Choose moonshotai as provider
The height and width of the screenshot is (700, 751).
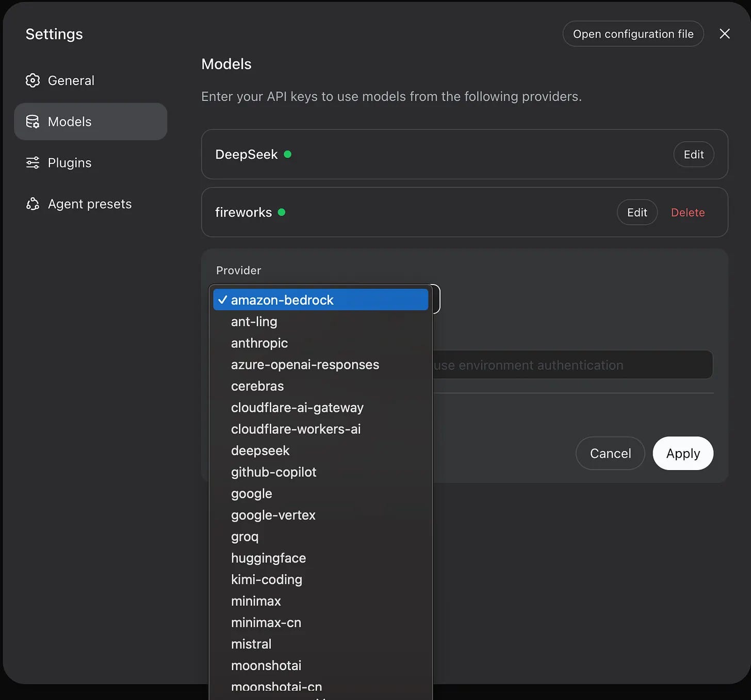coord(321,665)
